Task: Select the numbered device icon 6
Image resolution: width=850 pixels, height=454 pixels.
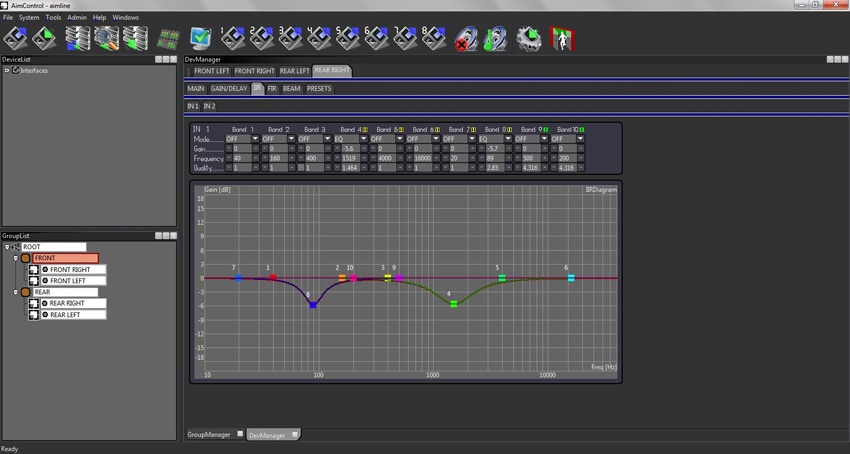Action: tap(377, 39)
